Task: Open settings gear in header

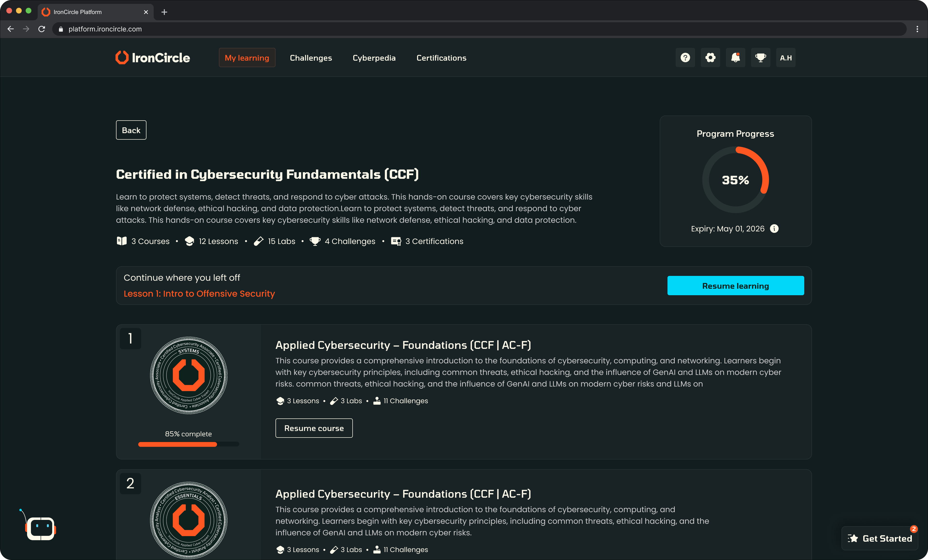Action: pos(710,58)
